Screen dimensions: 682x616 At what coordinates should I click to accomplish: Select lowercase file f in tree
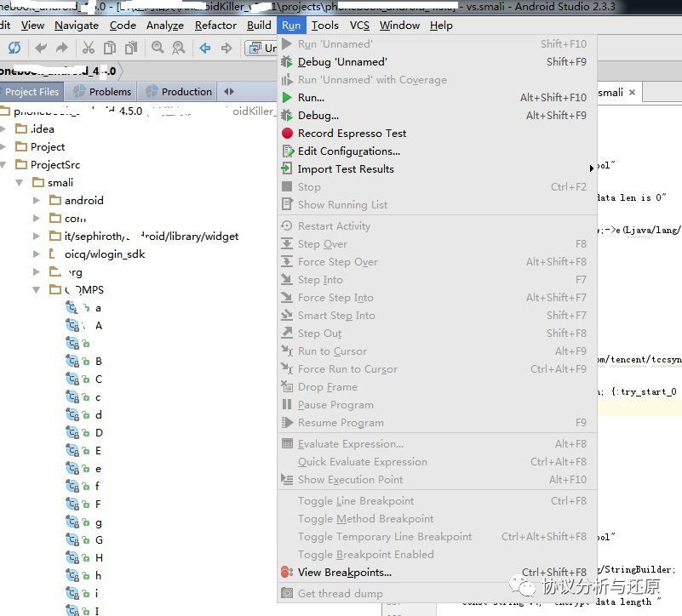pyautogui.click(x=97, y=486)
